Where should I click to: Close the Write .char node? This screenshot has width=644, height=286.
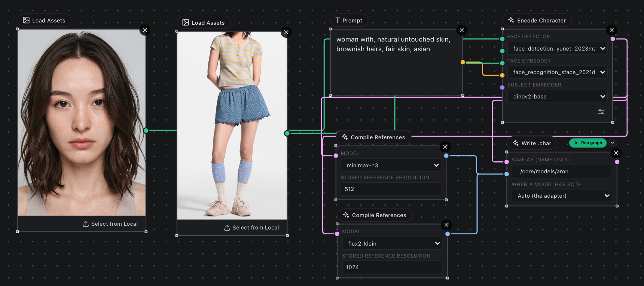[x=616, y=153]
